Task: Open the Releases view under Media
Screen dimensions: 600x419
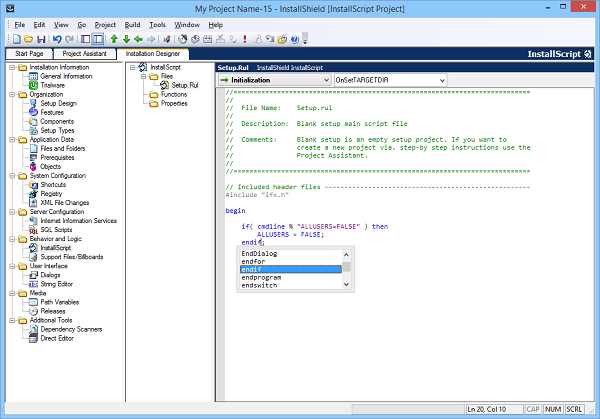Action: pyautogui.click(x=54, y=311)
